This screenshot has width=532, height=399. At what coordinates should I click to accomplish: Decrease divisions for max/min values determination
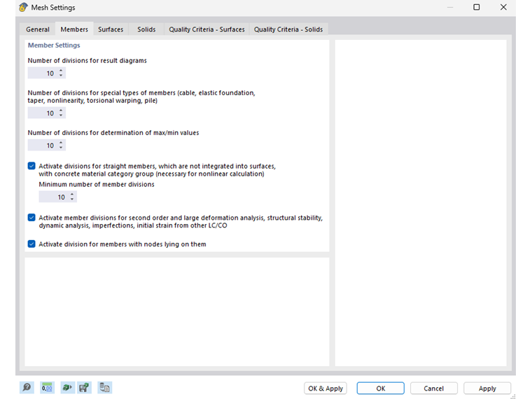tap(61, 148)
